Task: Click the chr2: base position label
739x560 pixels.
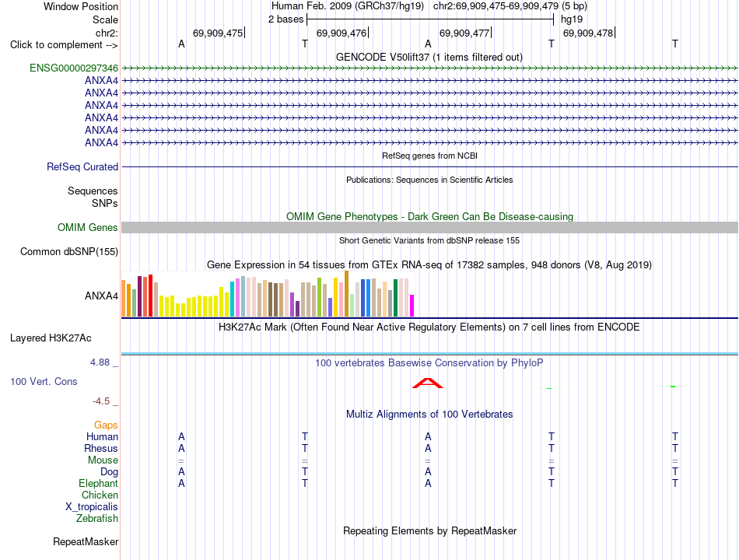Action: [x=107, y=33]
